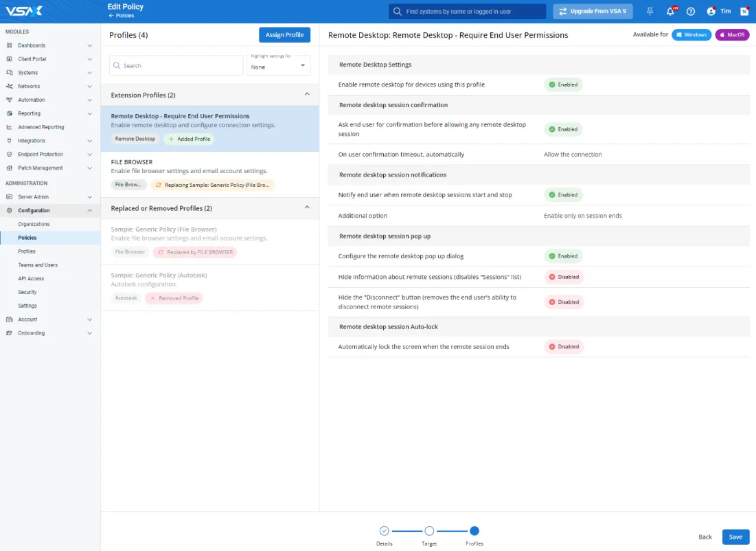Image resolution: width=756 pixels, height=551 pixels.
Task: Click the Dashboards module icon
Action: (x=10, y=45)
